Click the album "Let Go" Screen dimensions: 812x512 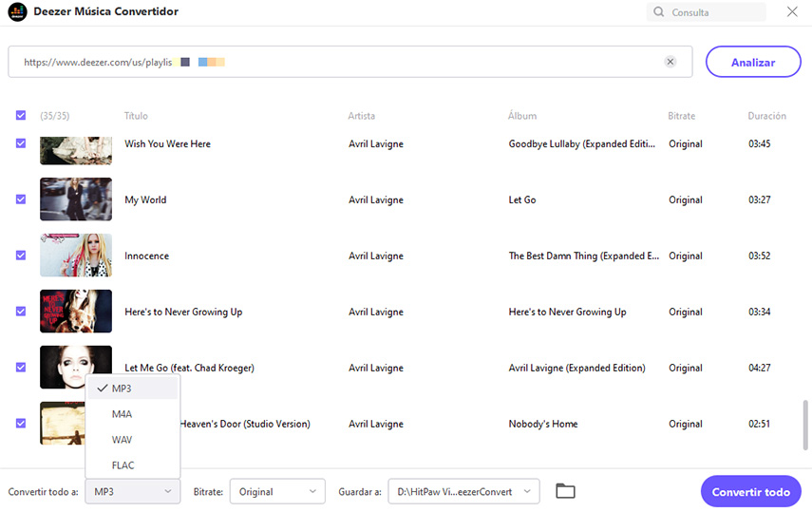tap(522, 199)
